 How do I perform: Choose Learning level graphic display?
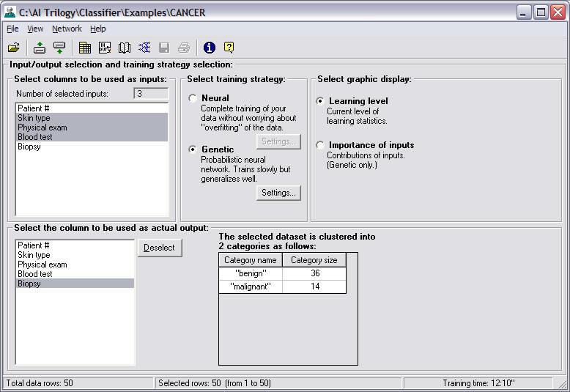click(320, 100)
